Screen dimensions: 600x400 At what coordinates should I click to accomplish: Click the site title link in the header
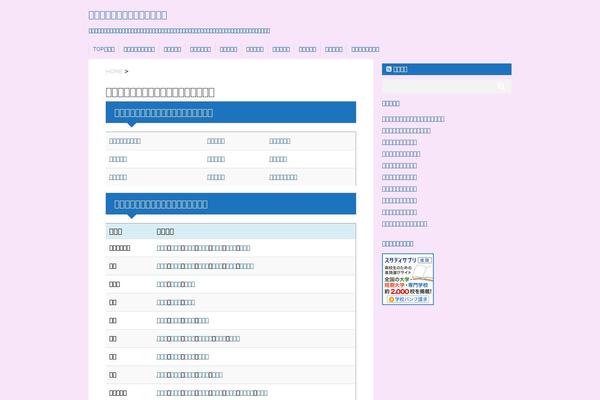(x=128, y=15)
